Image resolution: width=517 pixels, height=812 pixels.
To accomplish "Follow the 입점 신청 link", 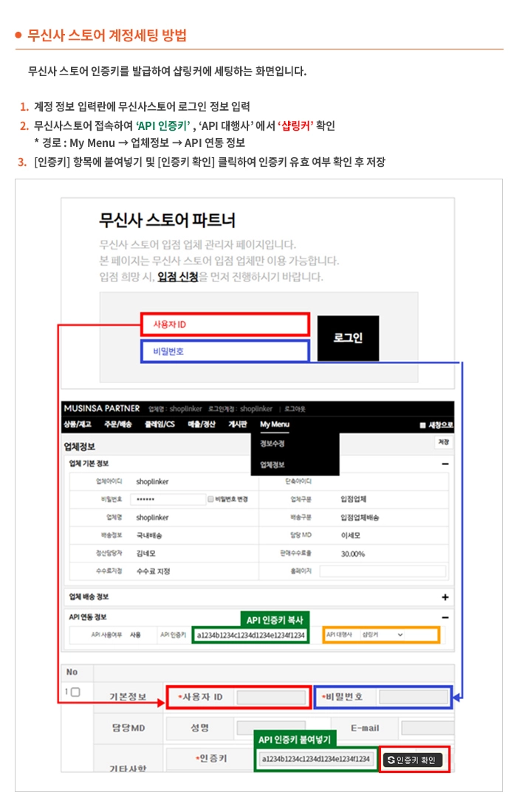I will (x=178, y=277).
